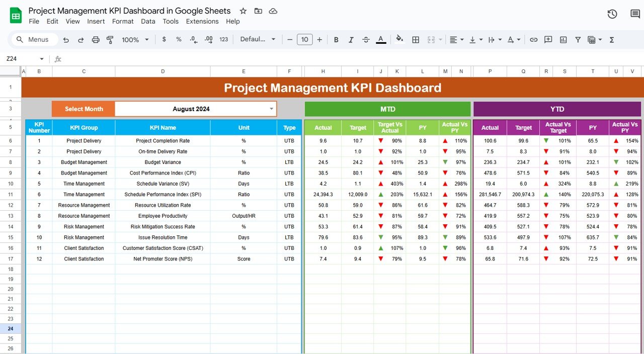The image size is (644, 354).
Task: Open the comments panel icon
Action: 635,14
